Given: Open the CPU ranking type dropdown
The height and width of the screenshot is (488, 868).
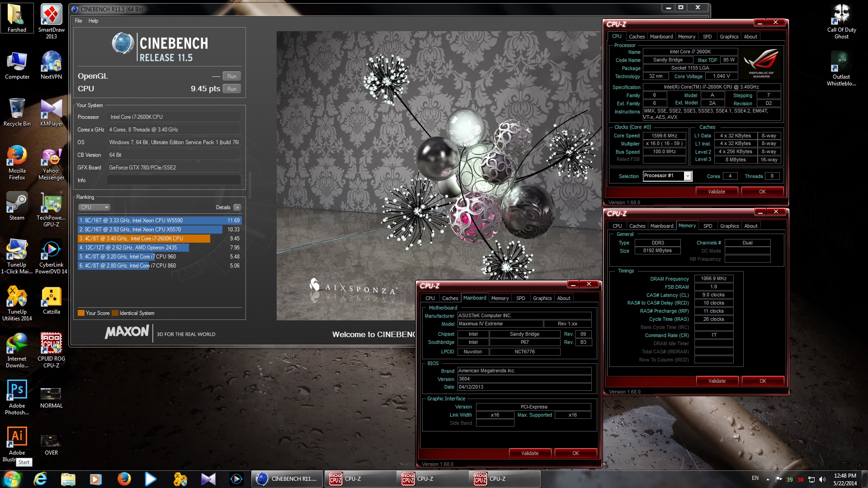Looking at the screenshot, I should click(94, 207).
